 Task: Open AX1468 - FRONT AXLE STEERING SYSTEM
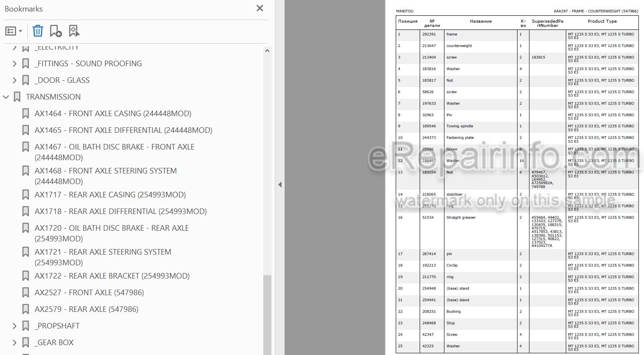(x=106, y=176)
